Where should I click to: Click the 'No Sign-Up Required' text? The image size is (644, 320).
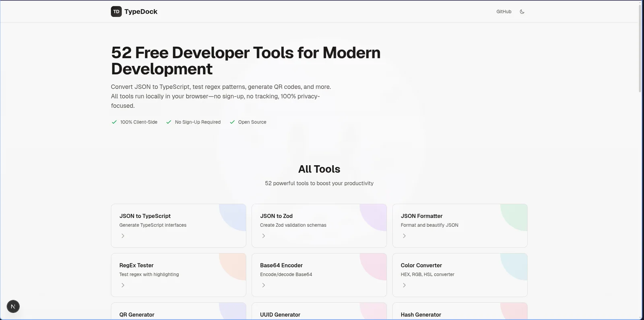click(x=198, y=122)
